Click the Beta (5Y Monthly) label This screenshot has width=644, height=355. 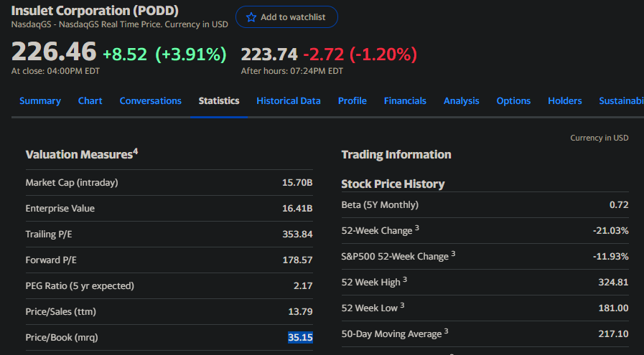(380, 204)
